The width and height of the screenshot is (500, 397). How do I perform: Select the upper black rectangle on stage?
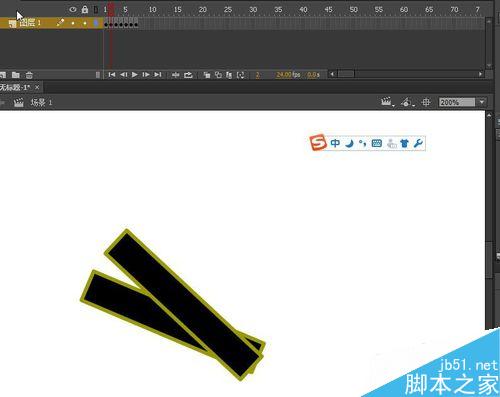pos(183,305)
